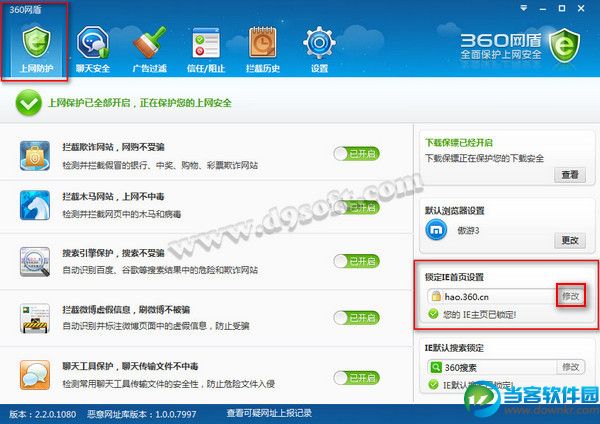
Task: Switch to 聊天安全 tab
Action: coord(93,49)
